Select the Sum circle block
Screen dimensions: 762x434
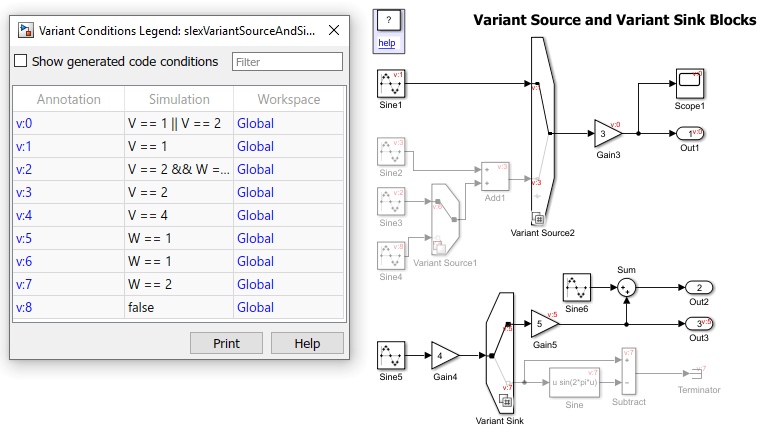point(626,288)
